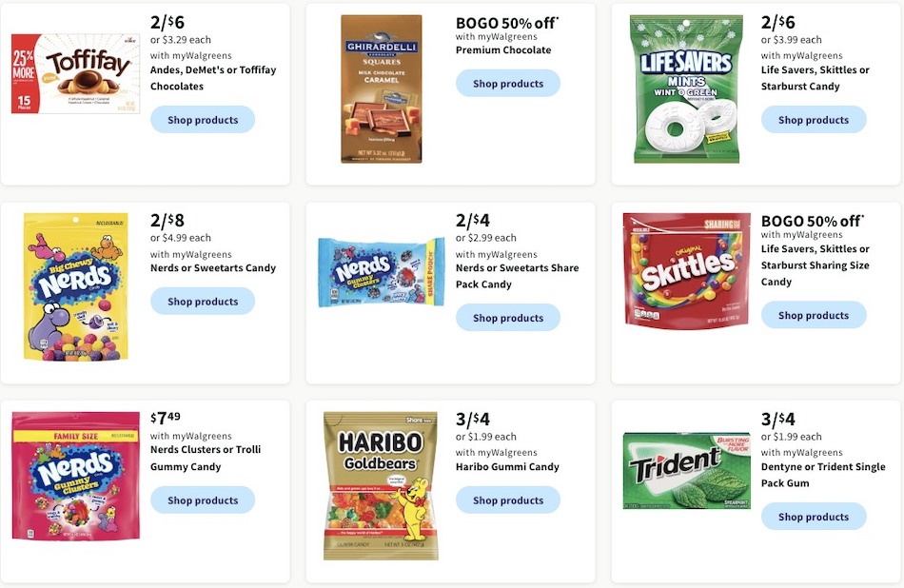Click Shop products for Trident gum deal
This screenshot has width=904, height=588.
(x=814, y=516)
